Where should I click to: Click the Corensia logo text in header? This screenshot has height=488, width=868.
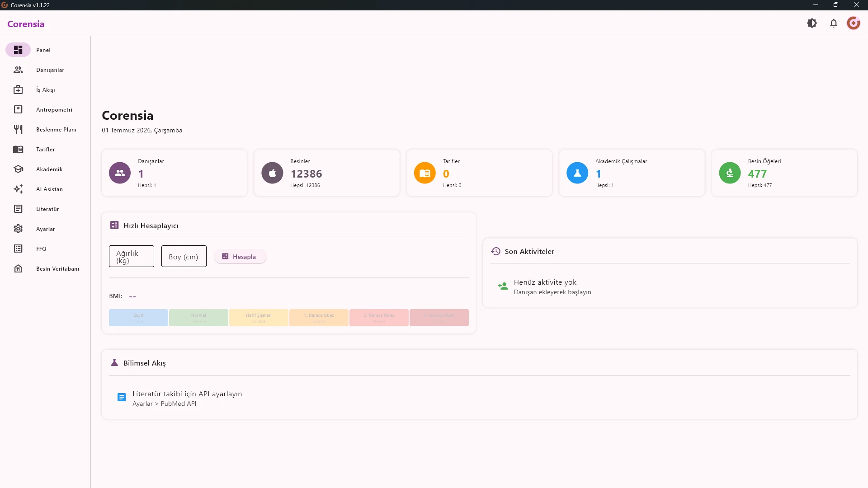tap(26, 24)
